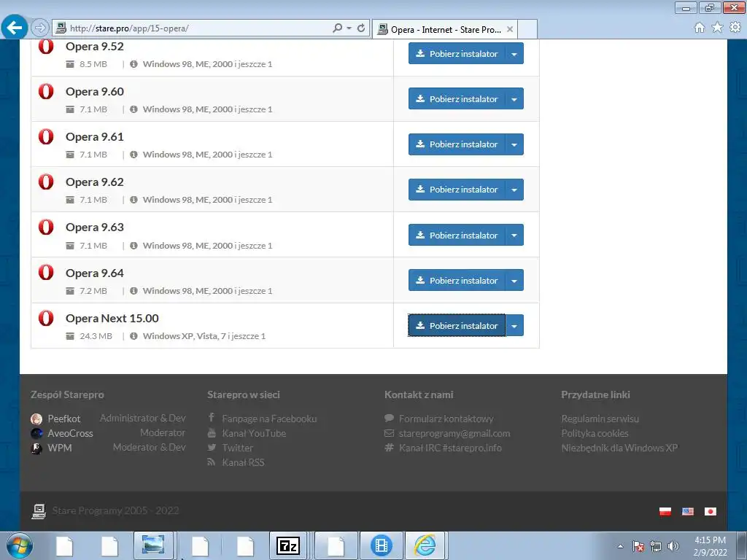Click taskbar clock showing 4:15 PM
Viewport: 747px width, 560px height.
[710, 546]
